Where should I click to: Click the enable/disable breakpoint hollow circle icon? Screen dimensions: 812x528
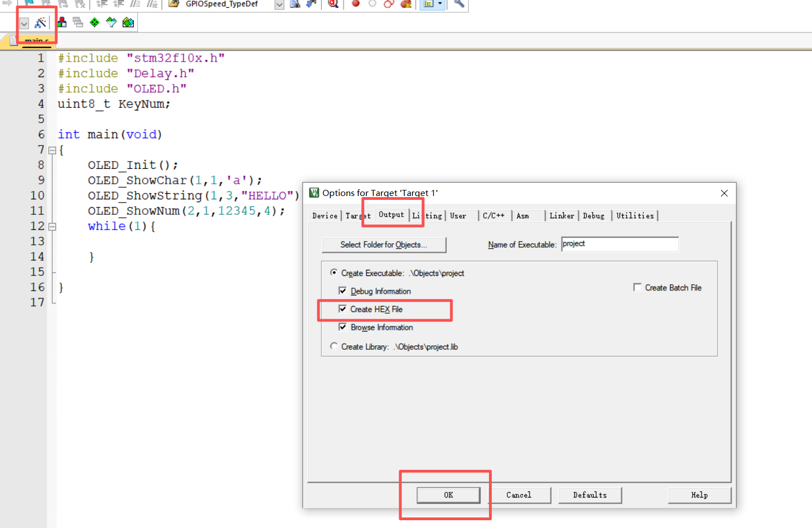pyautogui.click(x=372, y=4)
